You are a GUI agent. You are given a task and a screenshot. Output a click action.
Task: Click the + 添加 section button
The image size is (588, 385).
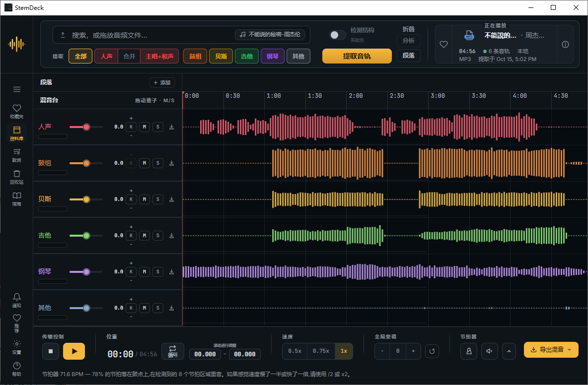click(162, 82)
